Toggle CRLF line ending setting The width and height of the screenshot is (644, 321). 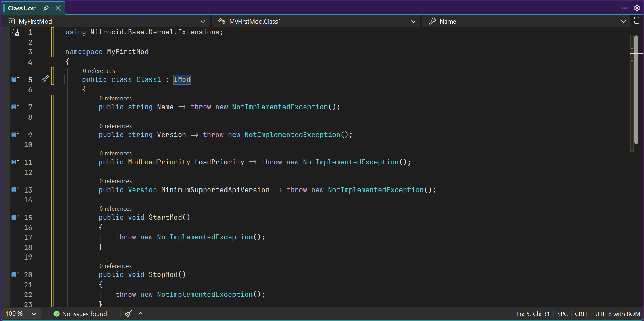581,314
